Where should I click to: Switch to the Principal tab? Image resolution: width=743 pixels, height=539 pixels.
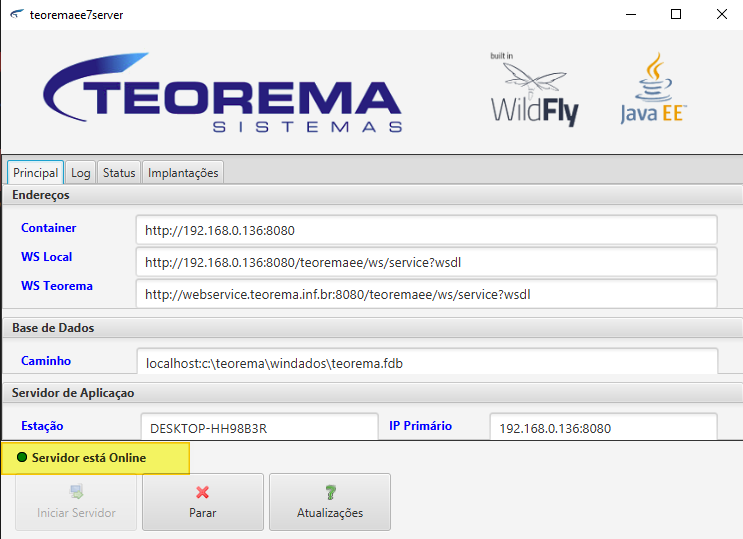tap(36, 173)
